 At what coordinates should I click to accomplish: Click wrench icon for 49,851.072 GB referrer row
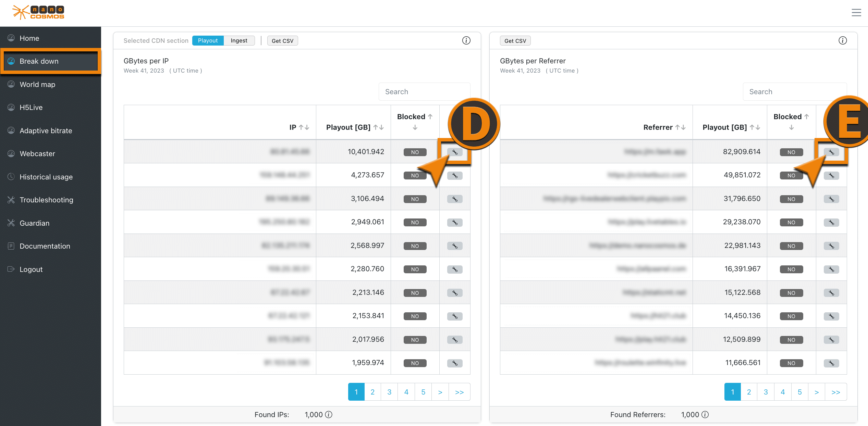(x=831, y=176)
